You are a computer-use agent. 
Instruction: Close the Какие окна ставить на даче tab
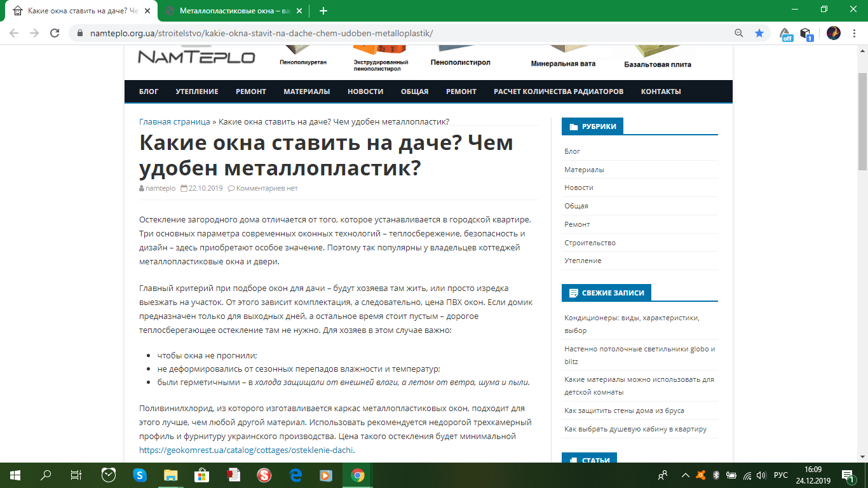(147, 11)
